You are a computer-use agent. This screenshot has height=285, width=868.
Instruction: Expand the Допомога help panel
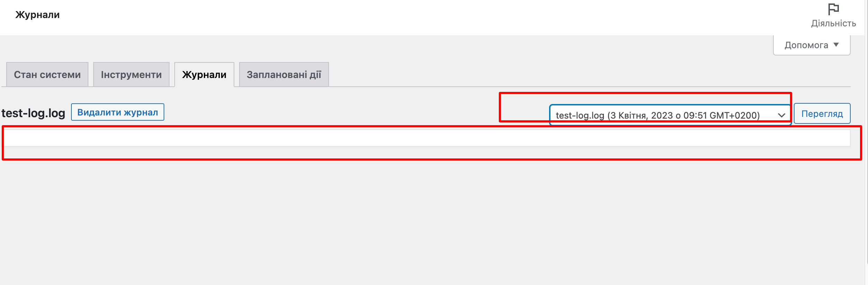pos(811,45)
